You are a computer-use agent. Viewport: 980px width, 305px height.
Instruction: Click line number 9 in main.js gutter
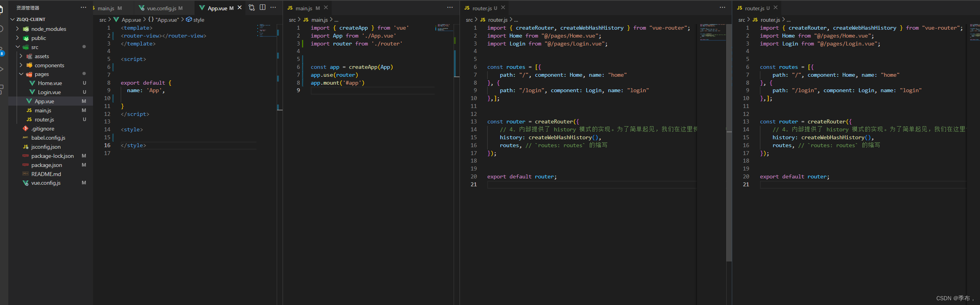click(x=298, y=90)
